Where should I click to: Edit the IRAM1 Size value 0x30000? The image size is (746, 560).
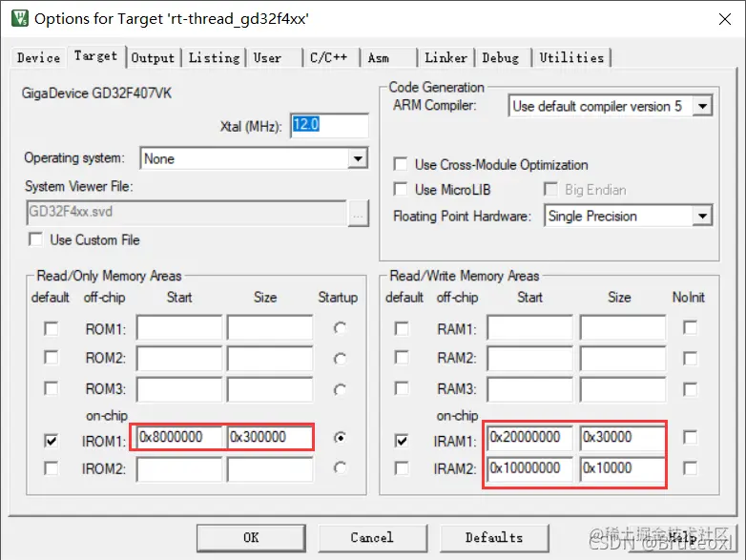623,437
